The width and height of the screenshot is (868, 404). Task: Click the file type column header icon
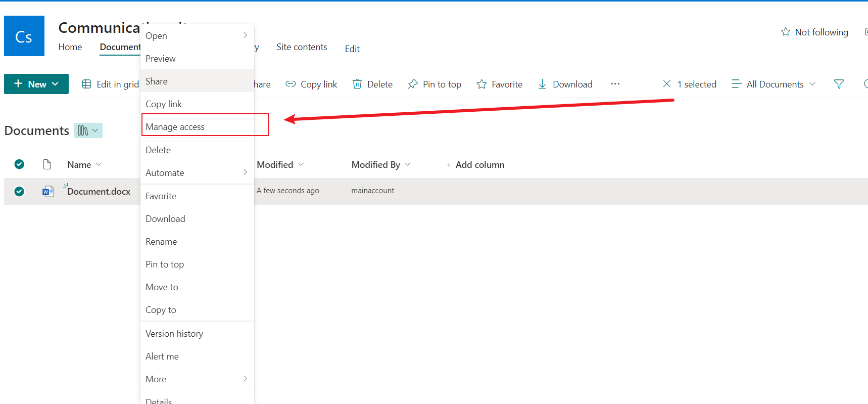click(x=47, y=164)
